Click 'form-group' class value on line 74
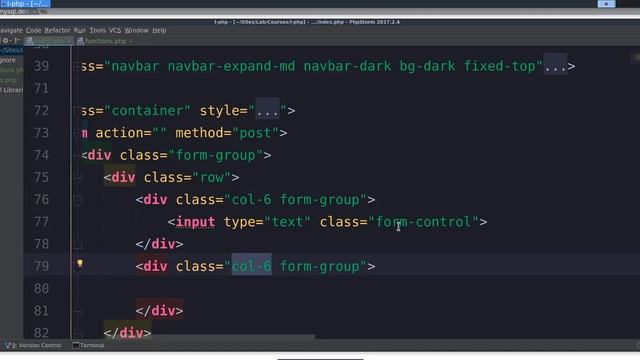This screenshot has height=360, width=640. point(216,155)
